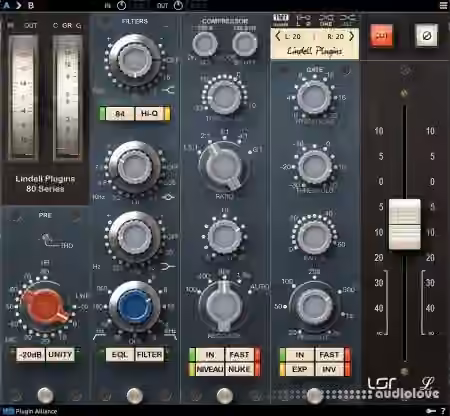Click the mid band kHz knob
450x416 pixels.
pyautogui.click(x=135, y=167)
